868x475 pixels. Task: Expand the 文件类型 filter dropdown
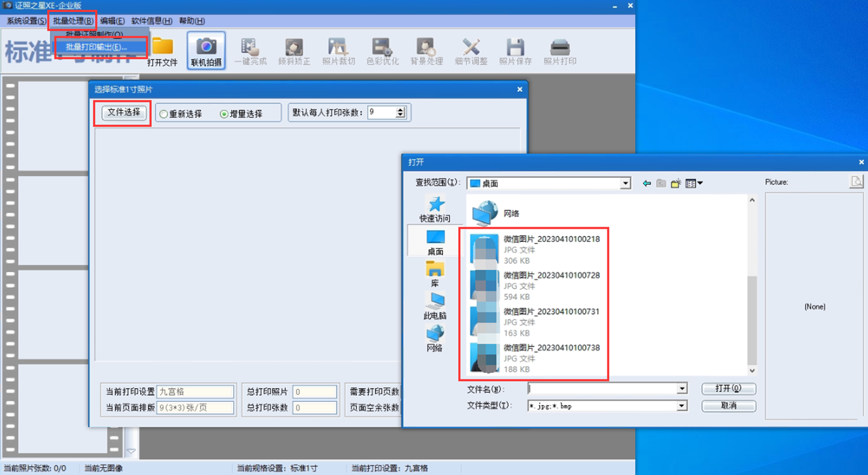tap(681, 406)
